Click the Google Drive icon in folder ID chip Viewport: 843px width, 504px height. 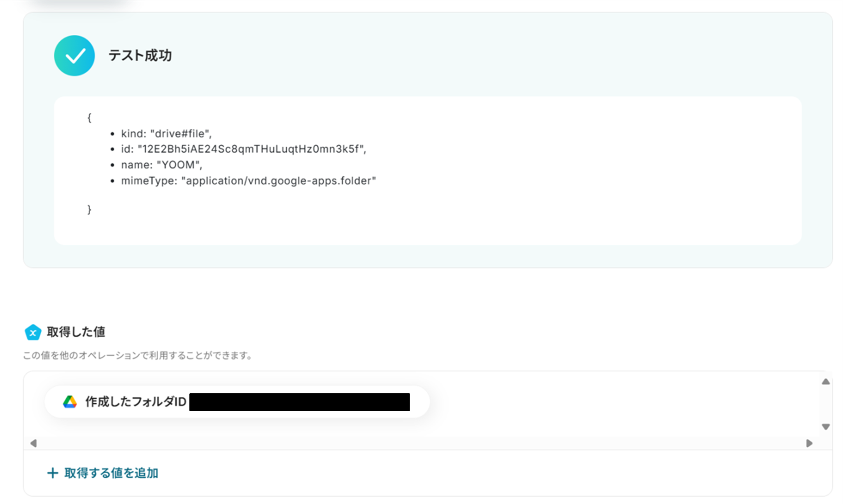coord(70,402)
